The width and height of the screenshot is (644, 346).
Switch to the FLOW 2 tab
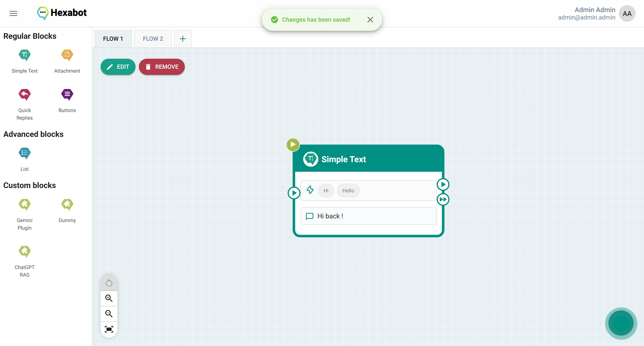pos(153,39)
